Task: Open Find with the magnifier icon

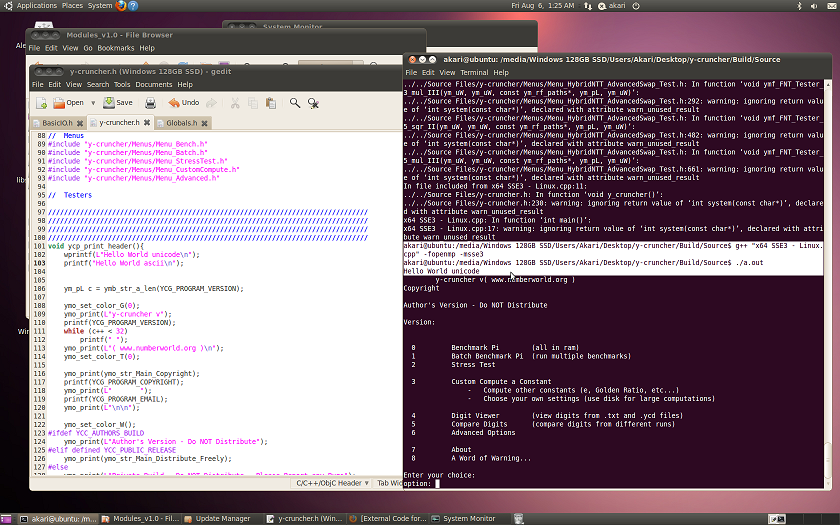Action: click(x=295, y=103)
